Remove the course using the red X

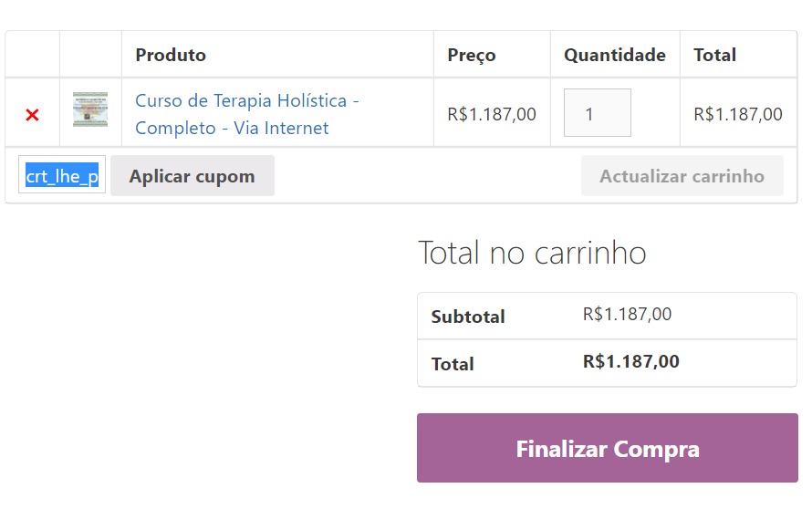(x=32, y=115)
